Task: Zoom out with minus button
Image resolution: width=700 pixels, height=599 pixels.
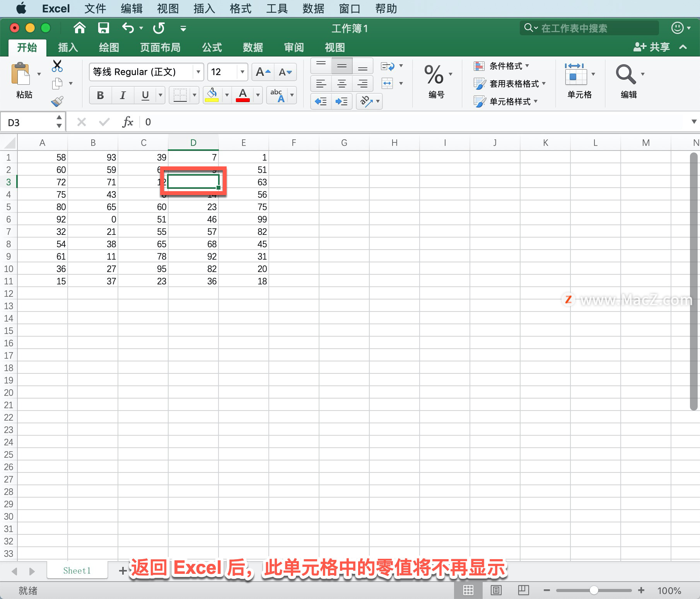Action: (x=546, y=590)
